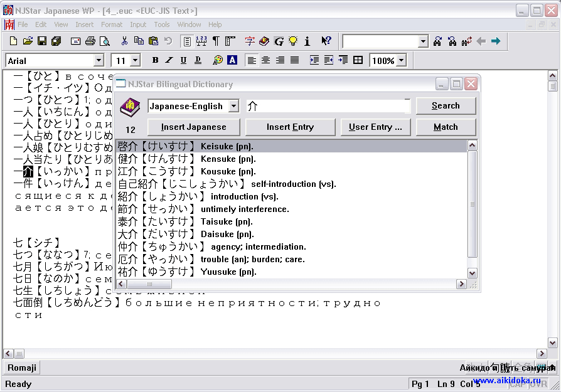The width and height of the screenshot is (561, 392).
Task: Click the dictionary search input field
Action: (328, 106)
